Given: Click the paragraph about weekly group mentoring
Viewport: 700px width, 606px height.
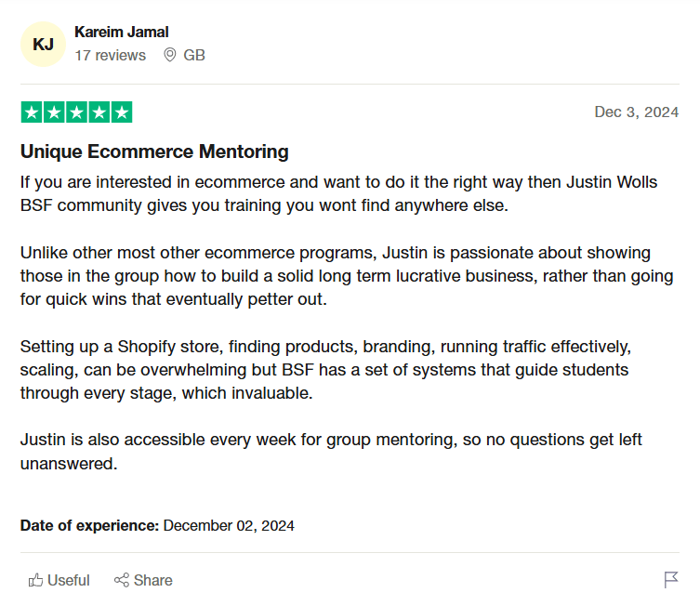Looking at the screenshot, I should click(331, 452).
